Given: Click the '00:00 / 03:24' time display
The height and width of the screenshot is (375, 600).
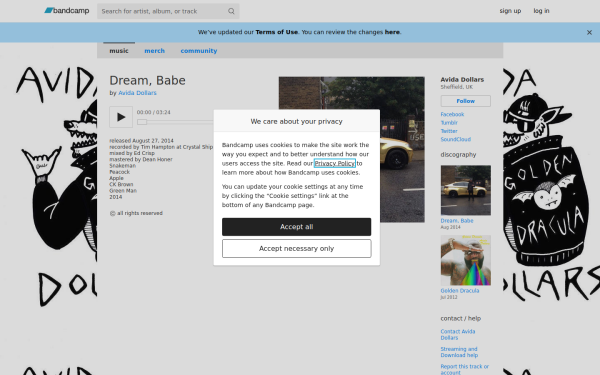Looking at the screenshot, I should pos(153,112).
